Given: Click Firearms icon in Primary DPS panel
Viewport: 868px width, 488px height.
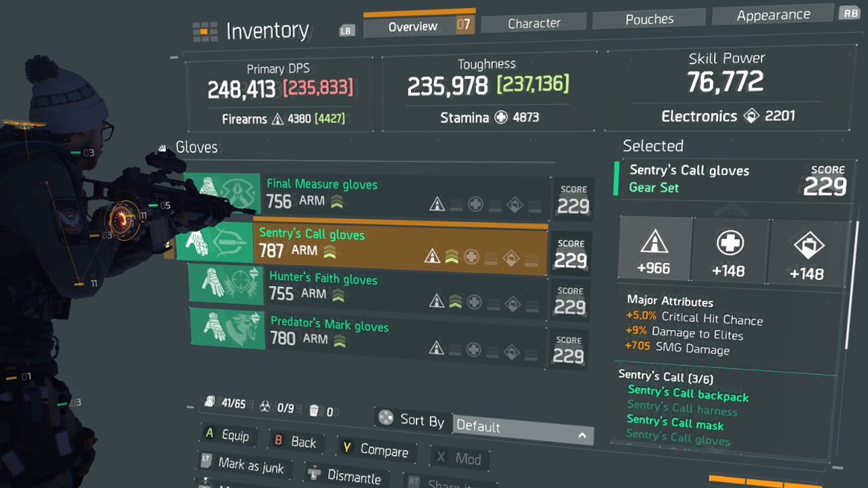Looking at the screenshot, I should [277, 119].
